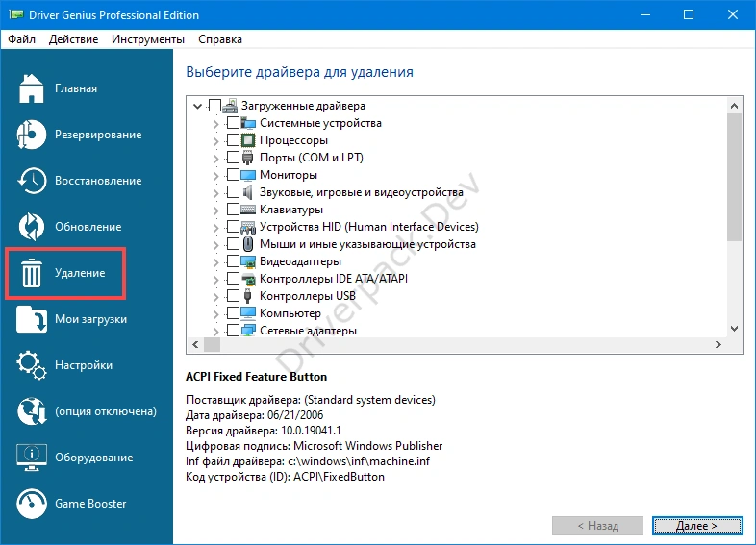This screenshot has height=545, width=756.
Task: Expand the Мониторы node
Action: pyautogui.click(x=215, y=176)
